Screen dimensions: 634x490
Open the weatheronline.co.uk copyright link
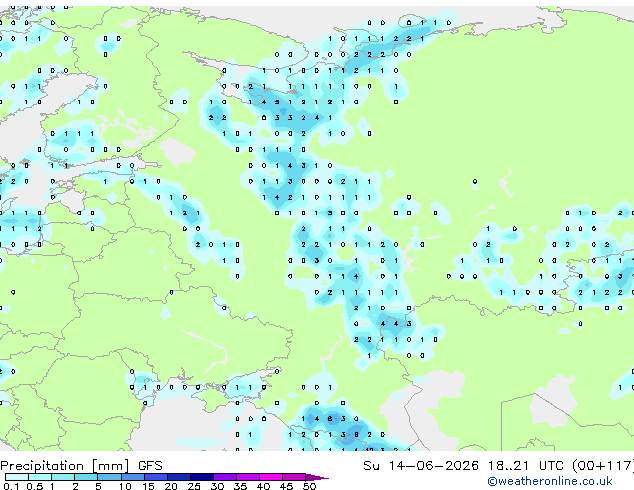pos(550,481)
